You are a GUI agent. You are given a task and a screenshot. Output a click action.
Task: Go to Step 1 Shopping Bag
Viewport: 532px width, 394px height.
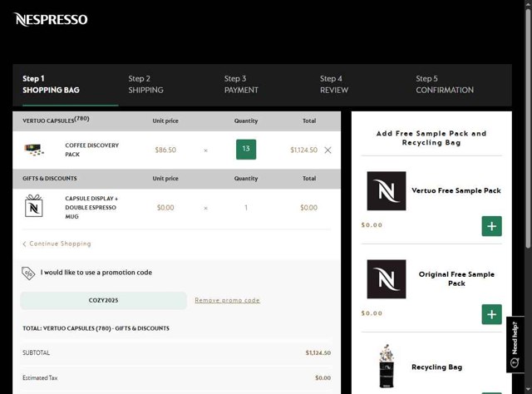pyautogui.click(x=52, y=84)
